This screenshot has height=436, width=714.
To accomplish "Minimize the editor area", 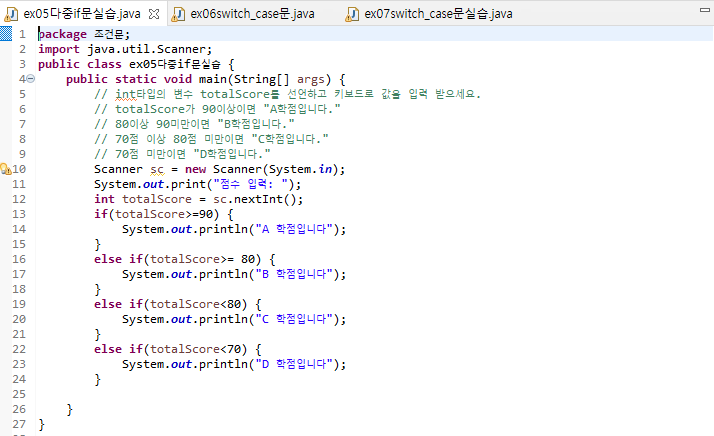I will pos(705,10).
